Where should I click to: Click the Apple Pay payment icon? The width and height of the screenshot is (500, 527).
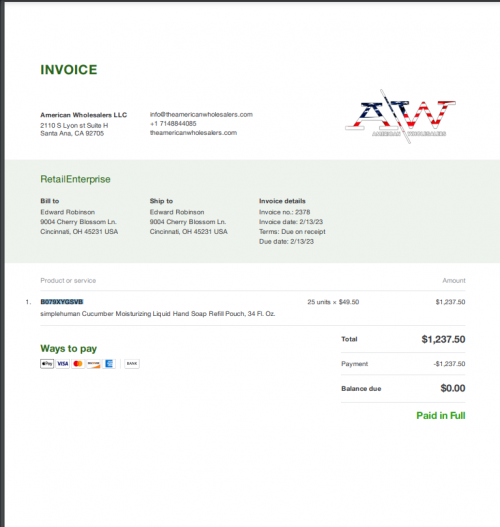point(47,364)
